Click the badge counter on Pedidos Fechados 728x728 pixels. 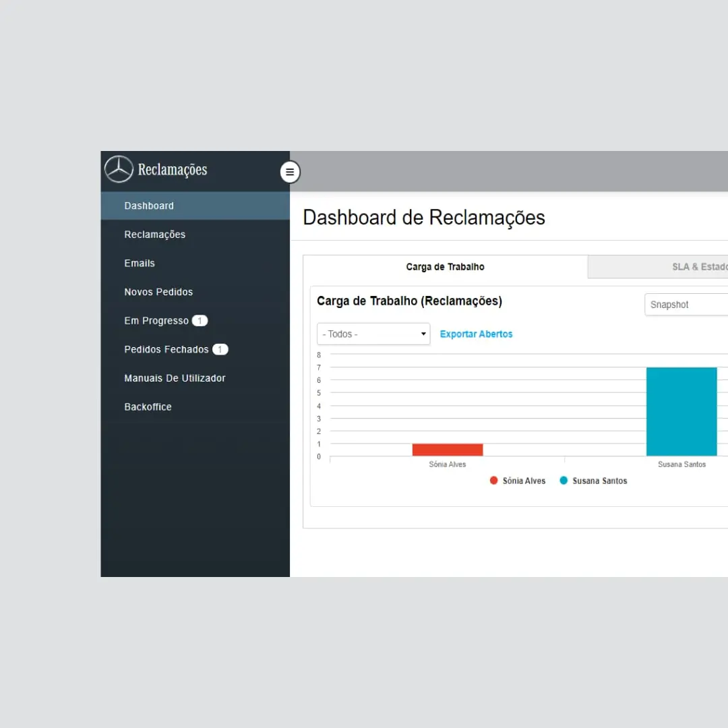pos(220,349)
